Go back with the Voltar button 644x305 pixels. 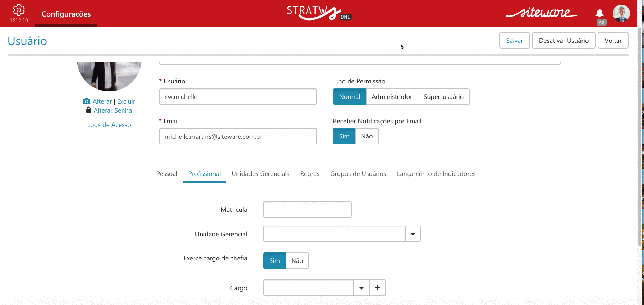point(613,40)
